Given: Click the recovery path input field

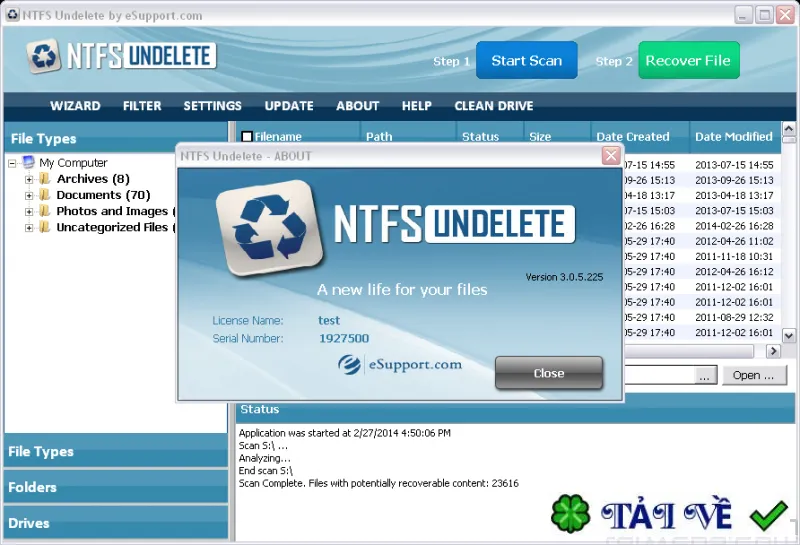Looking at the screenshot, I should (x=659, y=375).
